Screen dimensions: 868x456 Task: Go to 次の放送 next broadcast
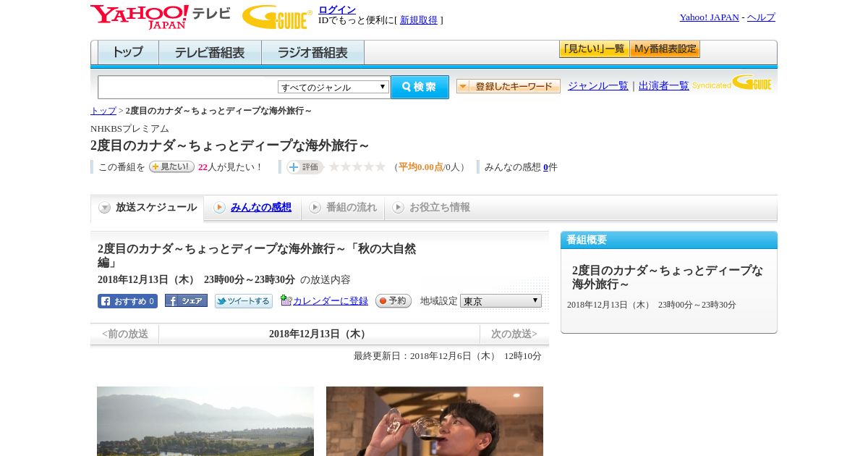click(514, 334)
